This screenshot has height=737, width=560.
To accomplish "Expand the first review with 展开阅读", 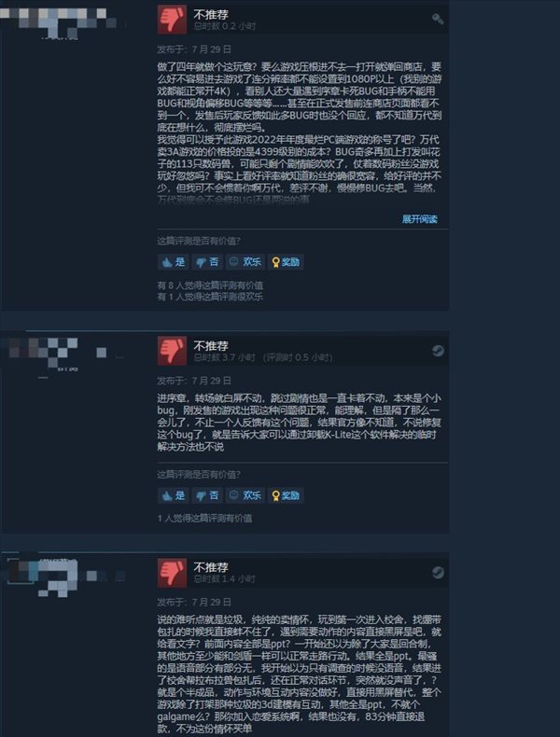I will click(419, 219).
